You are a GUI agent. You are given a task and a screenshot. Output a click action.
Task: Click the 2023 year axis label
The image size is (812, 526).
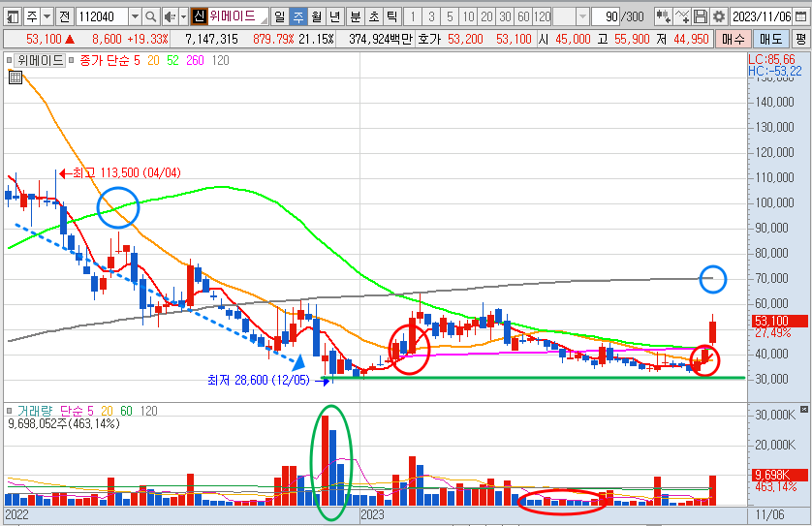click(372, 515)
